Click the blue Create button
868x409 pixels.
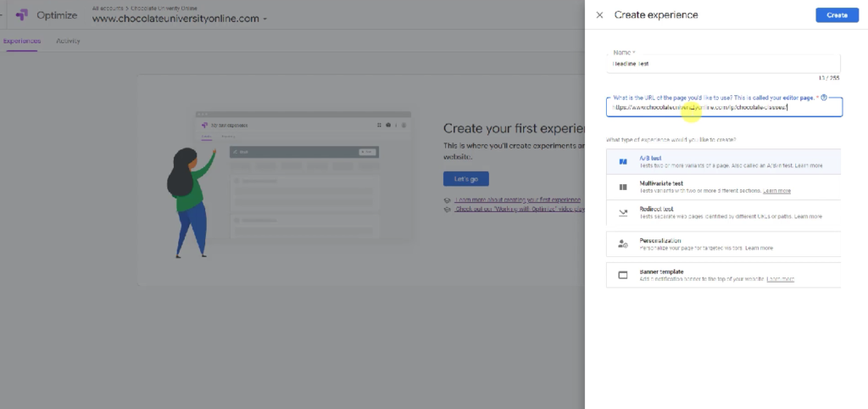[837, 15]
